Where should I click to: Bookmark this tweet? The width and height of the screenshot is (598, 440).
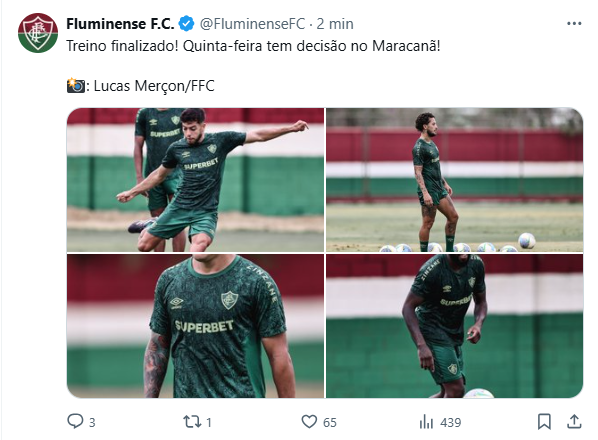coord(544,422)
